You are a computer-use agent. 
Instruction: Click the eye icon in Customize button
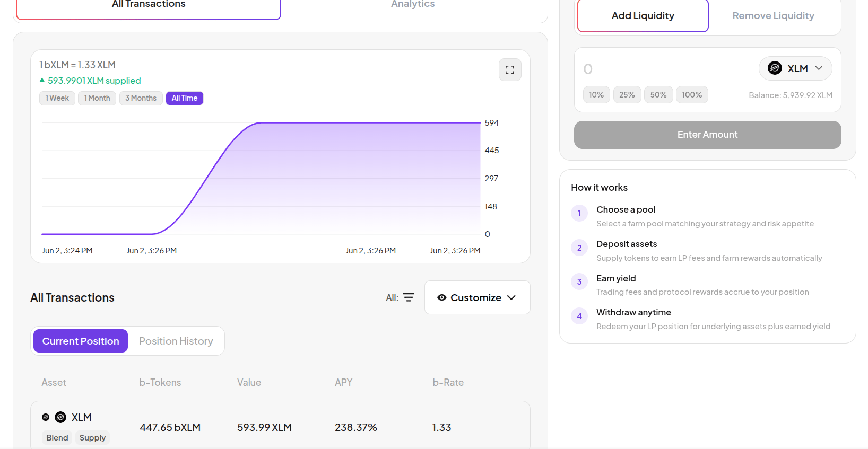coord(441,297)
